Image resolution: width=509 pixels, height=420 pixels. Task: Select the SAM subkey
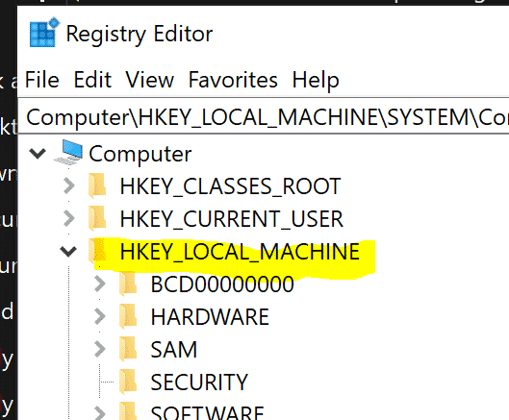click(x=174, y=350)
